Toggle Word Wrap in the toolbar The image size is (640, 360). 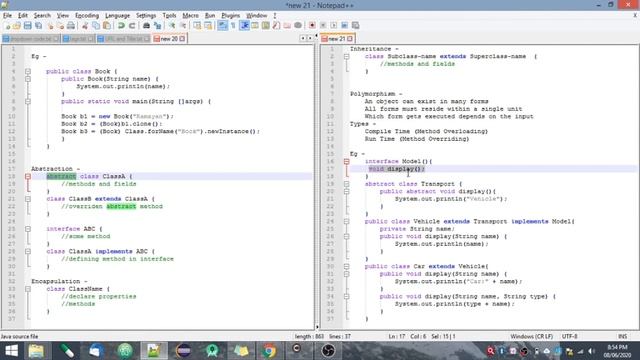(x=222, y=26)
